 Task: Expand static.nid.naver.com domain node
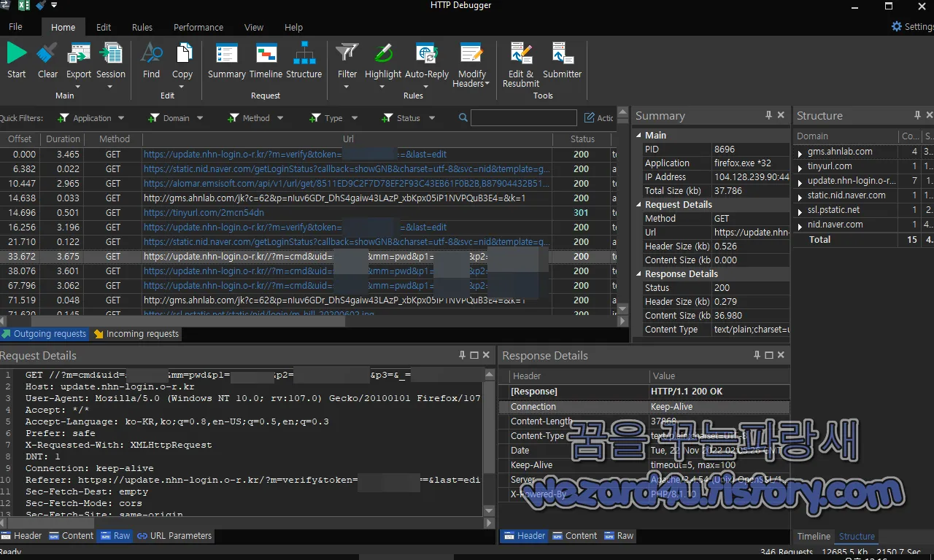click(x=800, y=196)
